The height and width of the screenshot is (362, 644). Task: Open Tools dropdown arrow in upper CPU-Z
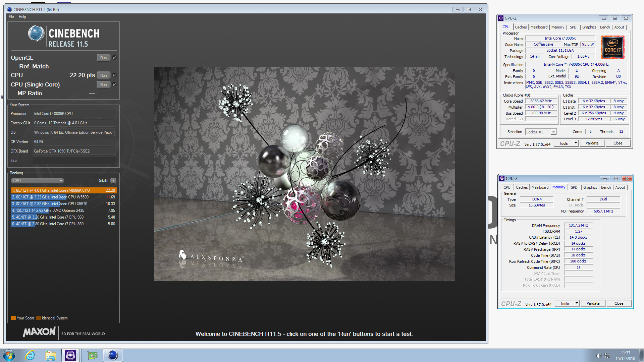(576, 143)
